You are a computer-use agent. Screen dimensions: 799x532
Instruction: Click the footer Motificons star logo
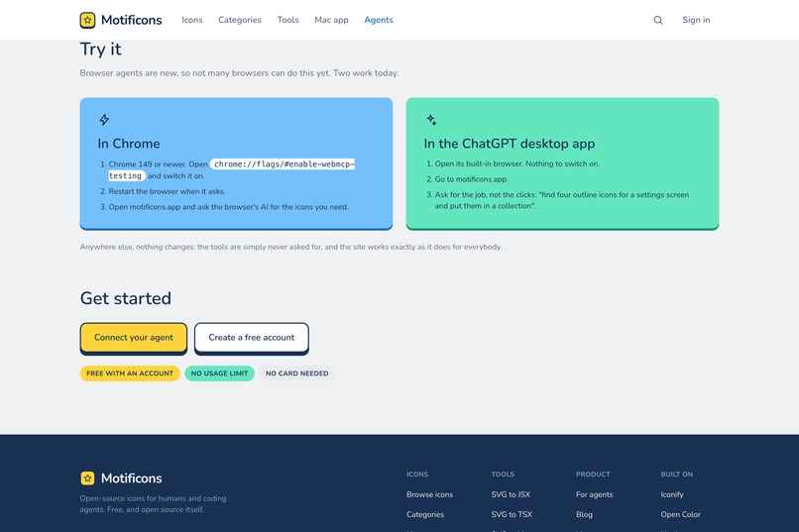pyautogui.click(x=87, y=479)
